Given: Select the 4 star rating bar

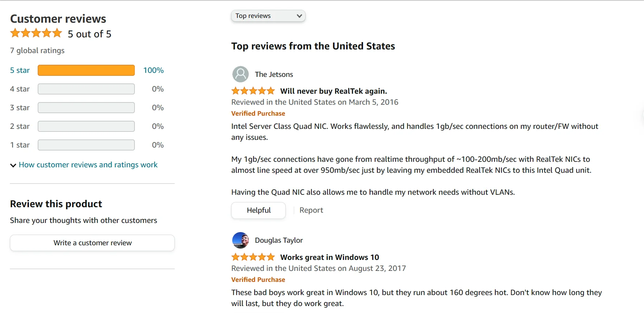Looking at the screenshot, I should coord(86,89).
